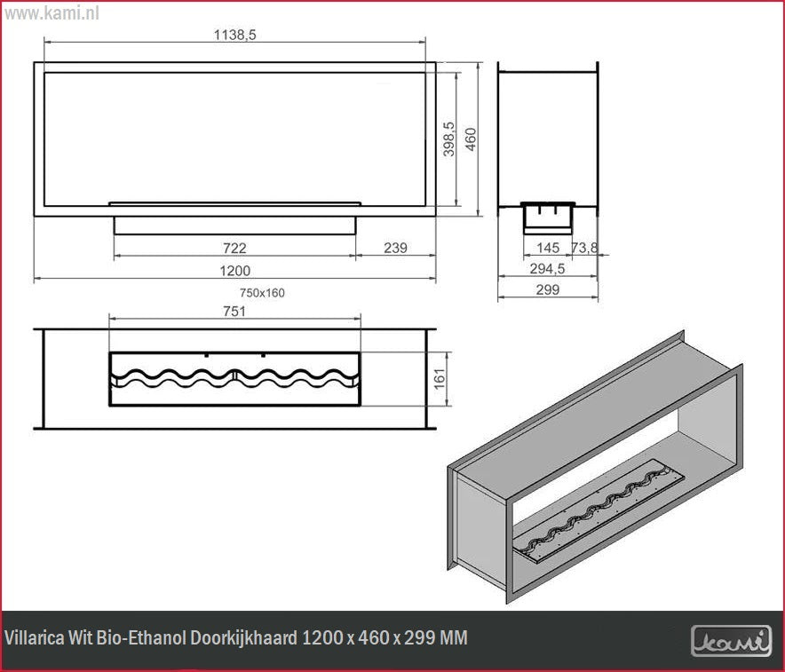The image size is (785, 672).
Task: Click the 239 offset dimension label
Action: 395,248
